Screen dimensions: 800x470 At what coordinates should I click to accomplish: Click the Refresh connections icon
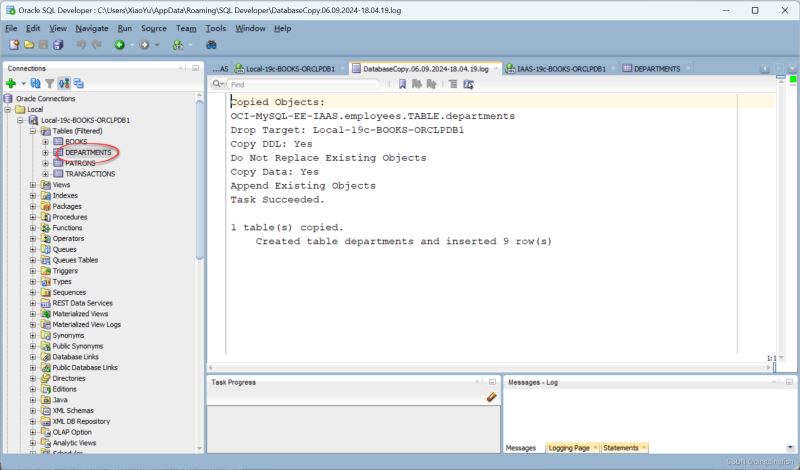35,83
